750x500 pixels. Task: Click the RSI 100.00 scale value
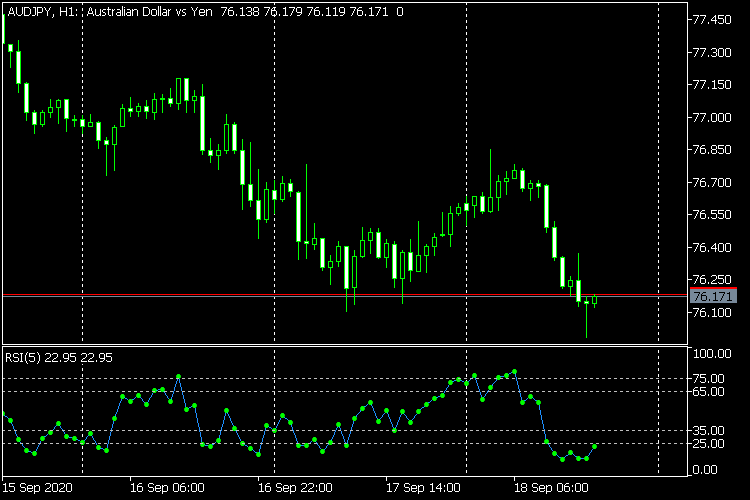[712, 354]
